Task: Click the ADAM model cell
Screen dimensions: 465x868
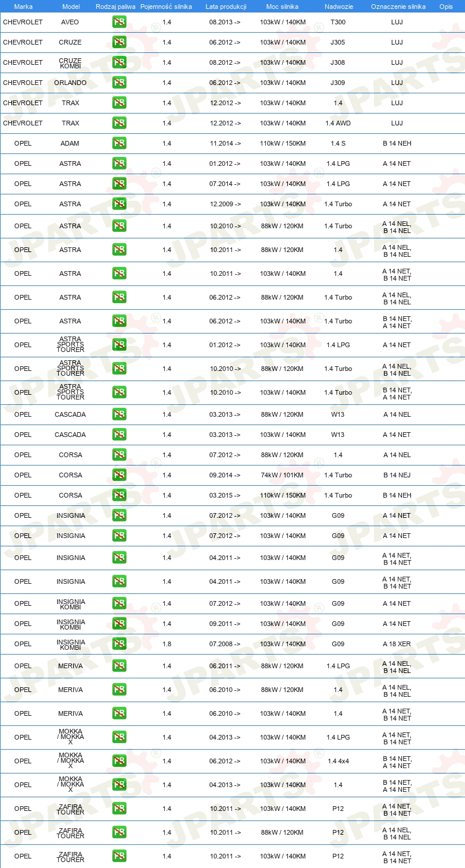Action: (70, 144)
